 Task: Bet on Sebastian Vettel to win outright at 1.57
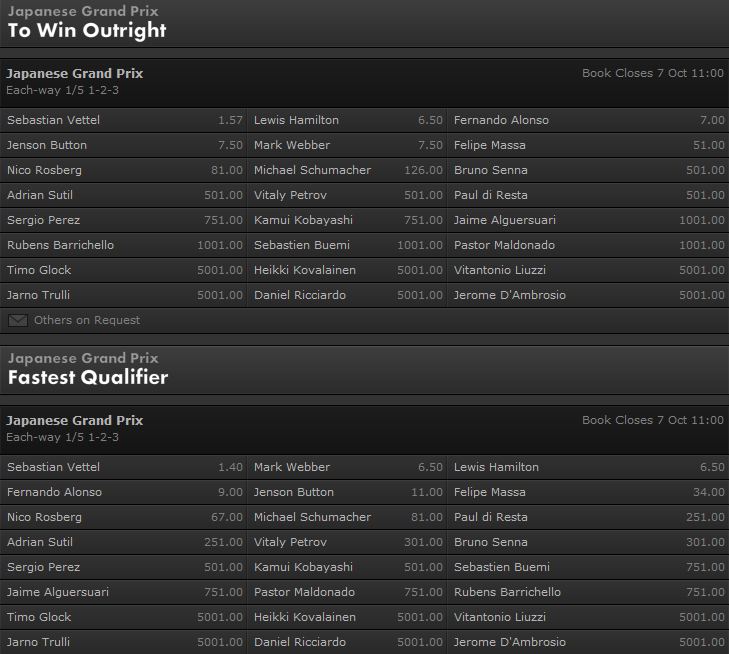[x=123, y=120]
